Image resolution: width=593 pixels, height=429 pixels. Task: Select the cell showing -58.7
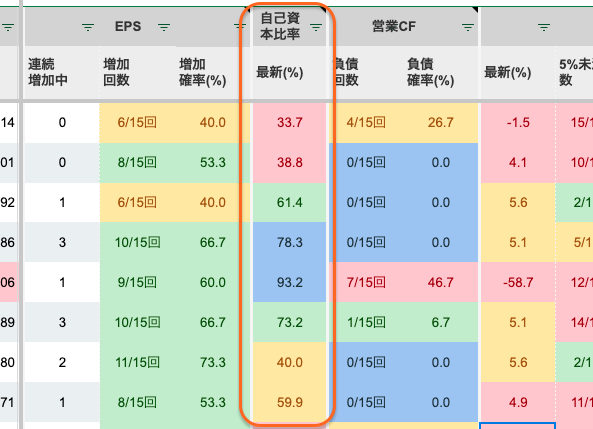tap(518, 282)
